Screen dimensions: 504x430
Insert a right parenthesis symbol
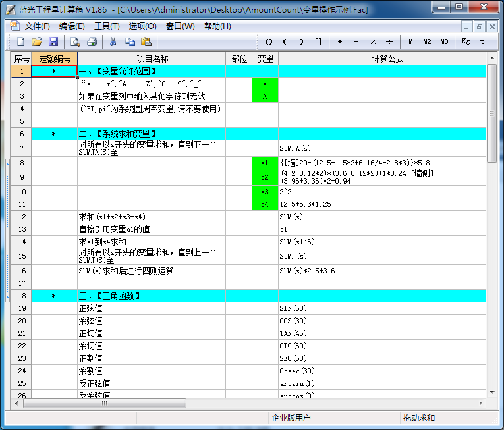(x=301, y=41)
